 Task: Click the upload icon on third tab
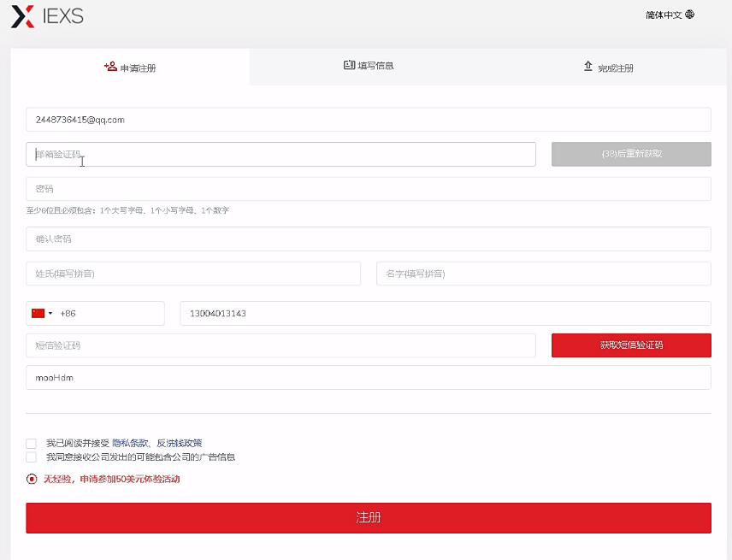[588, 66]
